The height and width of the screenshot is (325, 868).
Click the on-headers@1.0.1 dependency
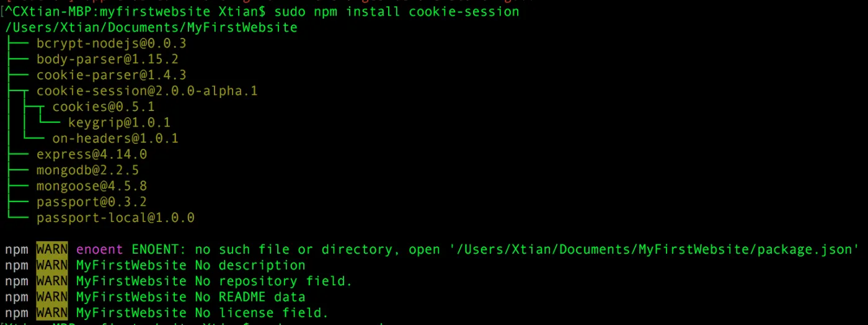pos(115,138)
